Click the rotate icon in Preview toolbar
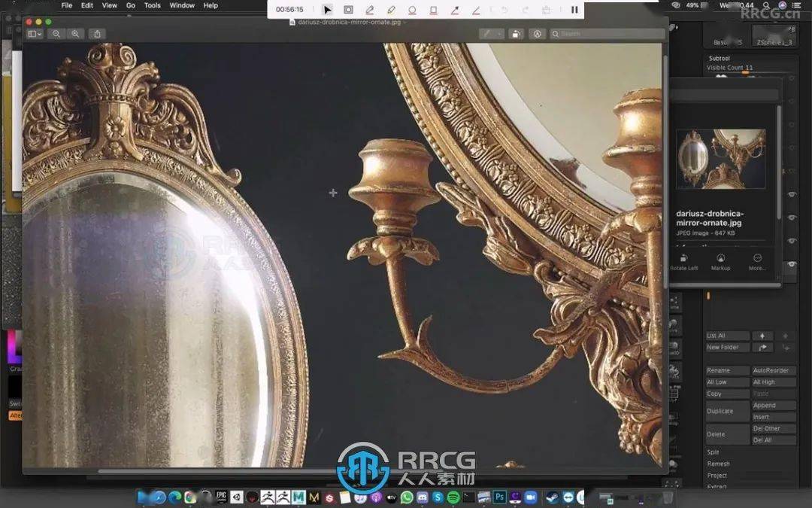Screen dimensions: 812x508 pos(516,34)
